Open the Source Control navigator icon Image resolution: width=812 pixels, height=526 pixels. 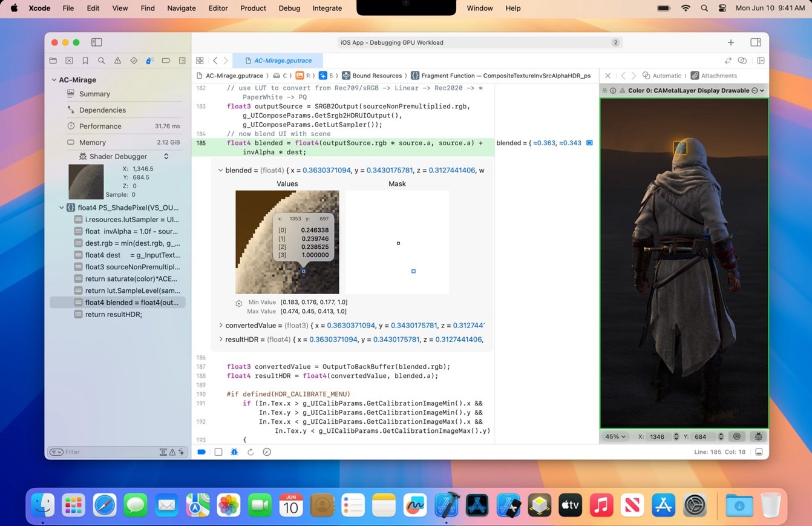click(69, 61)
